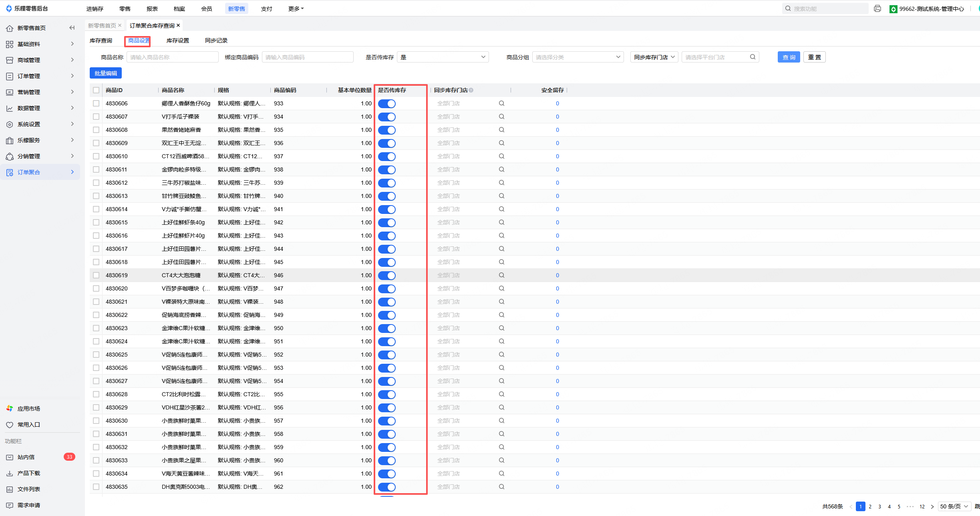Click the help icon beside 同步库存门店 header
This screenshot has width=980, height=516.
point(471,90)
